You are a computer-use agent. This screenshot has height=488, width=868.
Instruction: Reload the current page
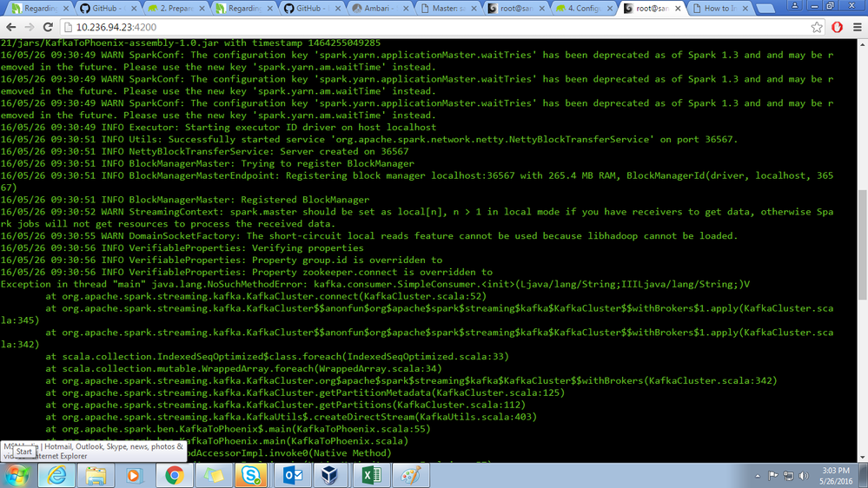pyautogui.click(x=48, y=27)
